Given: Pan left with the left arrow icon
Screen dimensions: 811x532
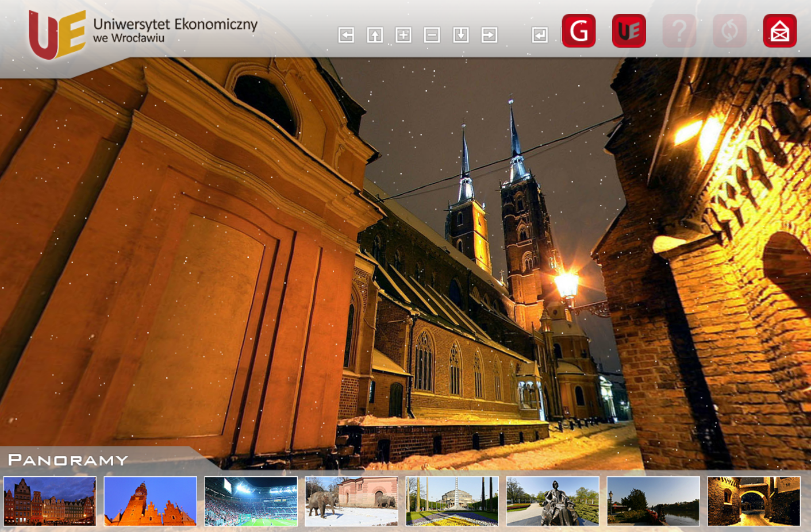Looking at the screenshot, I should [x=346, y=35].
